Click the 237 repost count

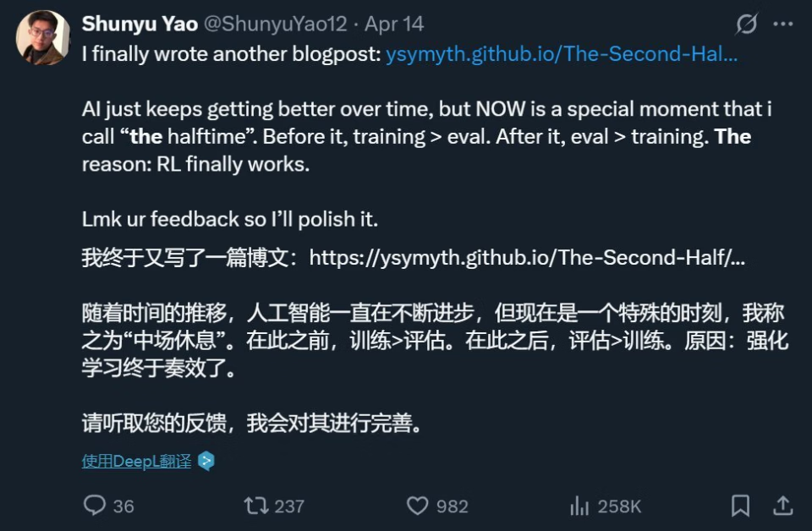[289, 506]
